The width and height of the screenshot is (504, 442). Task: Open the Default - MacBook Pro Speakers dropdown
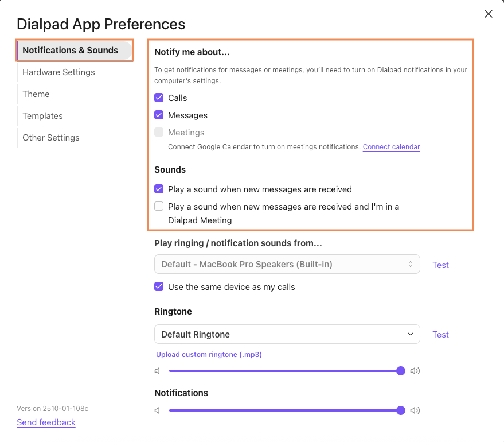tap(287, 264)
